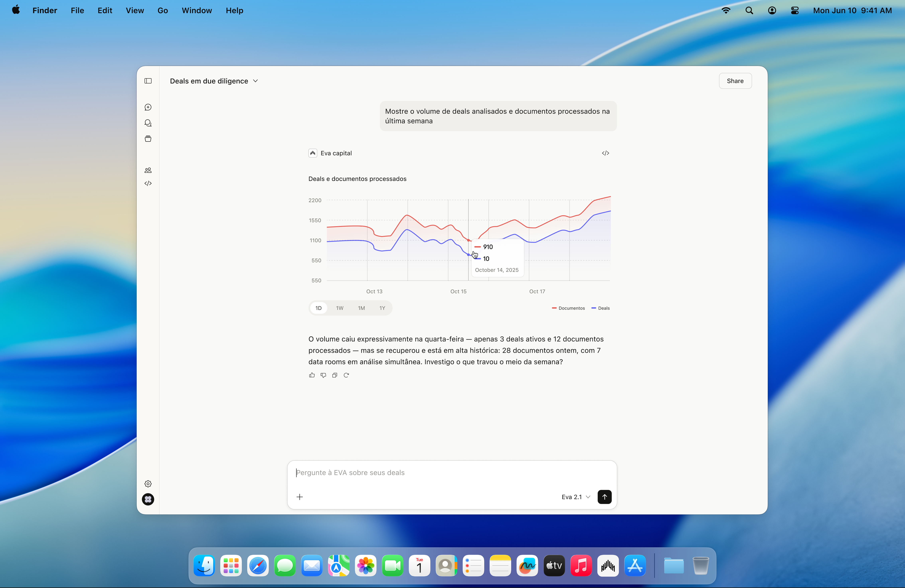Open settings gear in sidebar
905x588 pixels.
pos(148,484)
